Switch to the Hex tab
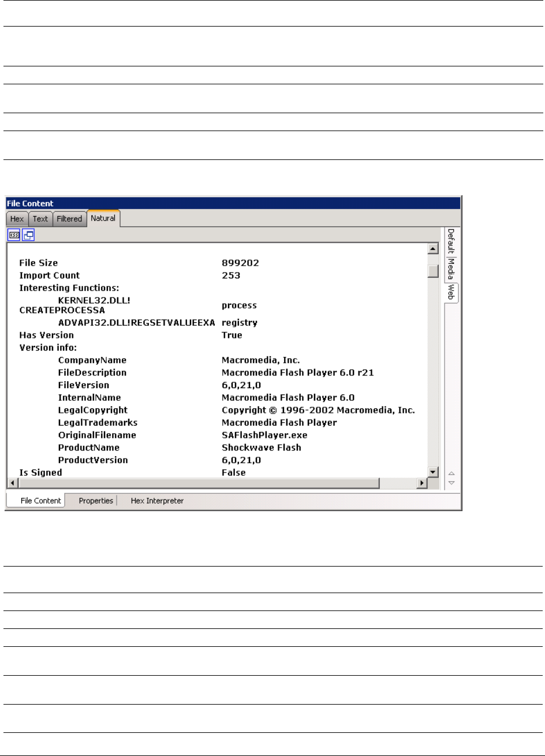The image size is (545, 756). [x=17, y=219]
